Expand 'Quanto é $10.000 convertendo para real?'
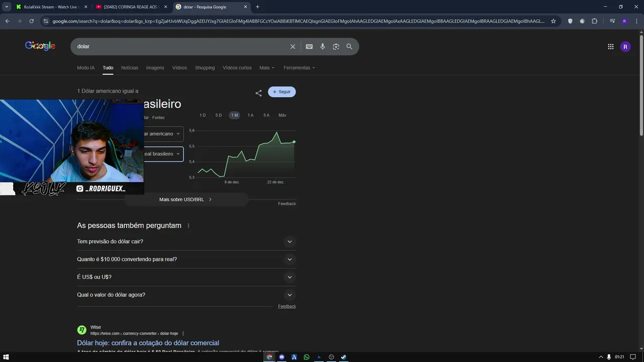The width and height of the screenshot is (644, 362). (x=186, y=259)
